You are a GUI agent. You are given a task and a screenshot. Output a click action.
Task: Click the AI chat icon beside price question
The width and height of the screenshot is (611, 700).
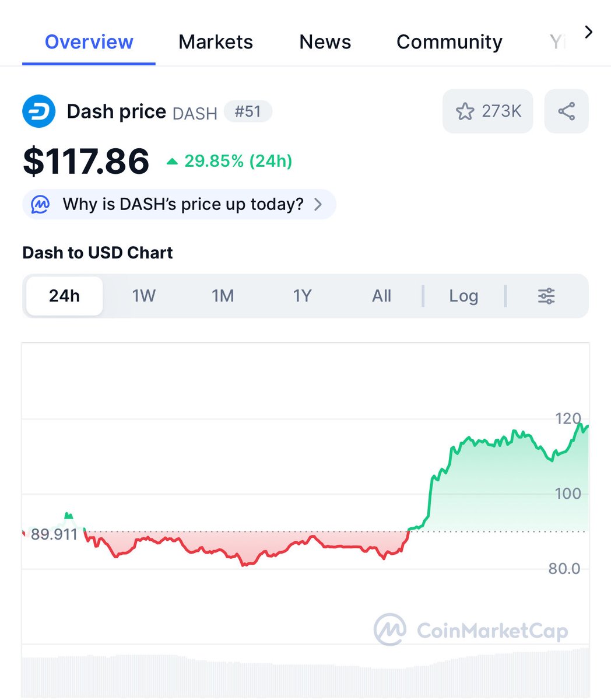pyautogui.click(x=40, y=205)
